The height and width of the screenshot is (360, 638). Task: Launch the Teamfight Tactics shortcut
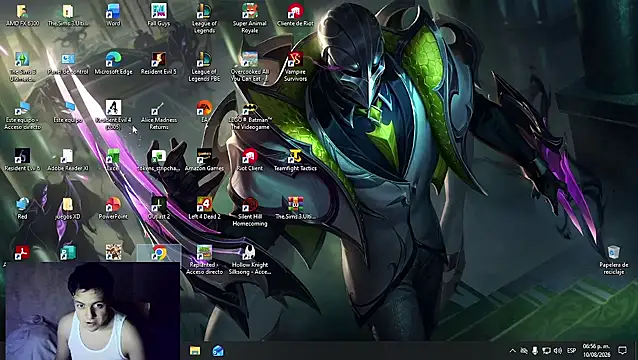pos(295,159)
